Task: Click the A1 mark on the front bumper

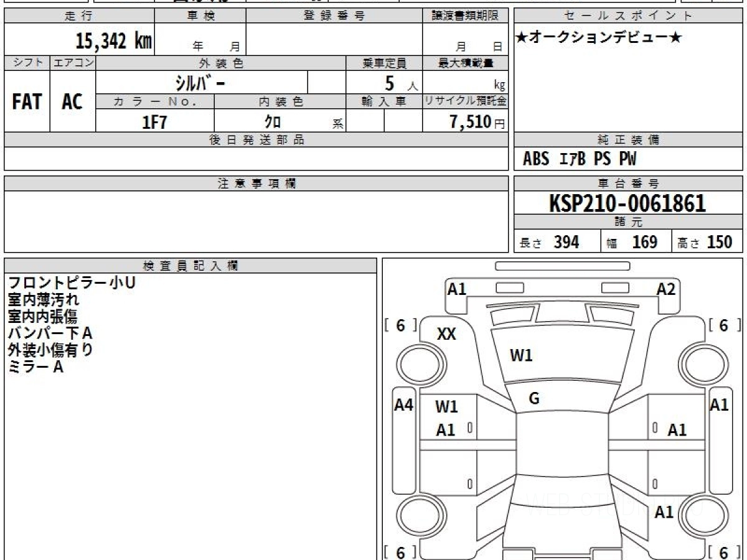Action: [458, 289]
